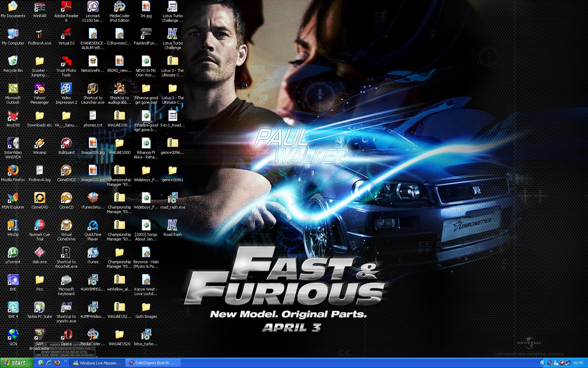Launch Internet Explorer from Quick Launch

coord(49,363)
